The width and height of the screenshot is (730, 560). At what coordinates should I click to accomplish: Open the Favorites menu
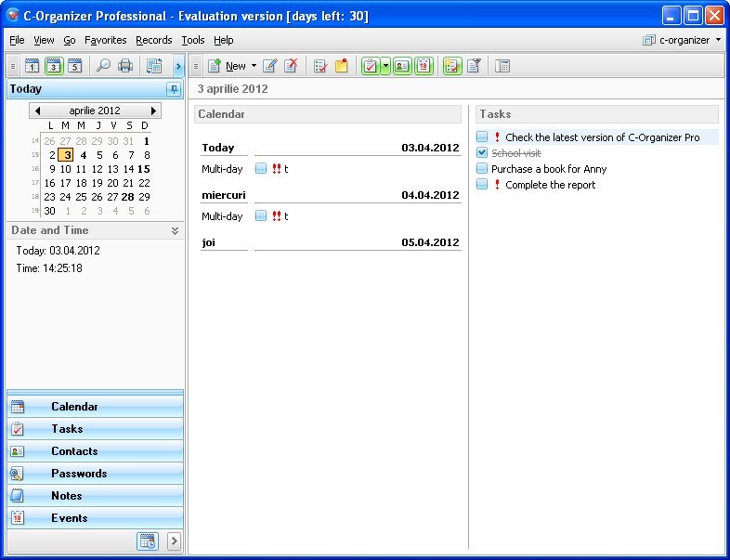(105, 40)
